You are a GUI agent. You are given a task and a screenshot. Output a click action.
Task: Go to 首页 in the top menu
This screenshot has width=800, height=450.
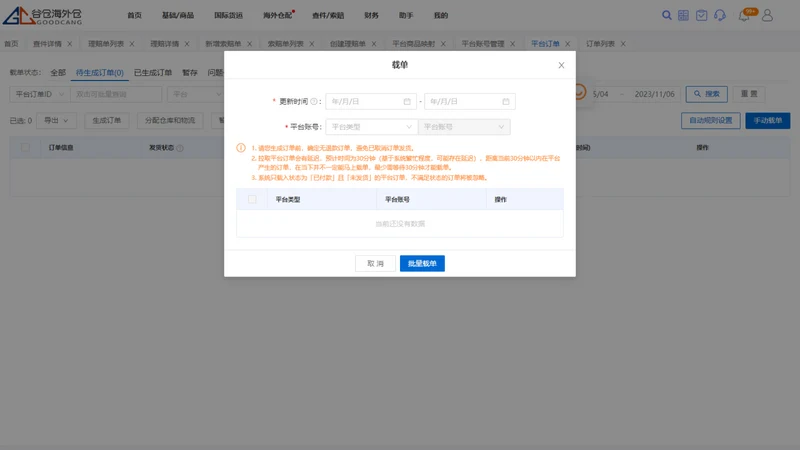pyautogui.click(x=135, y=15)
